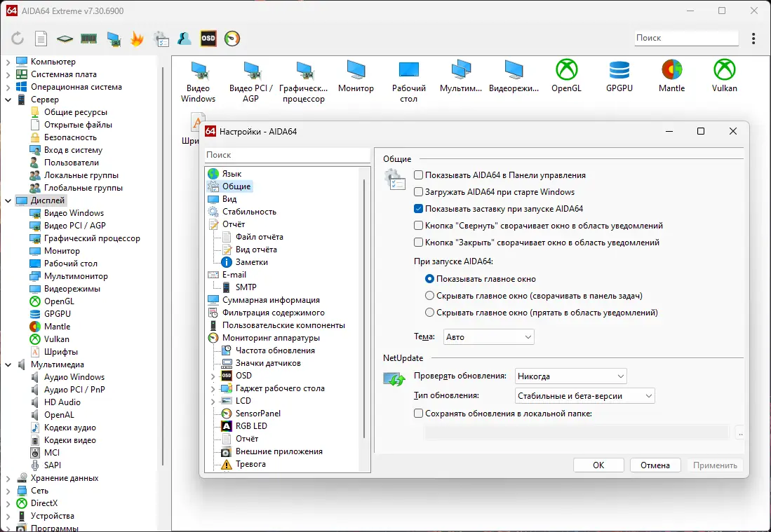Click the Refresh toolbar icon
Screen dimensions: 771x532
click(18, 39)
